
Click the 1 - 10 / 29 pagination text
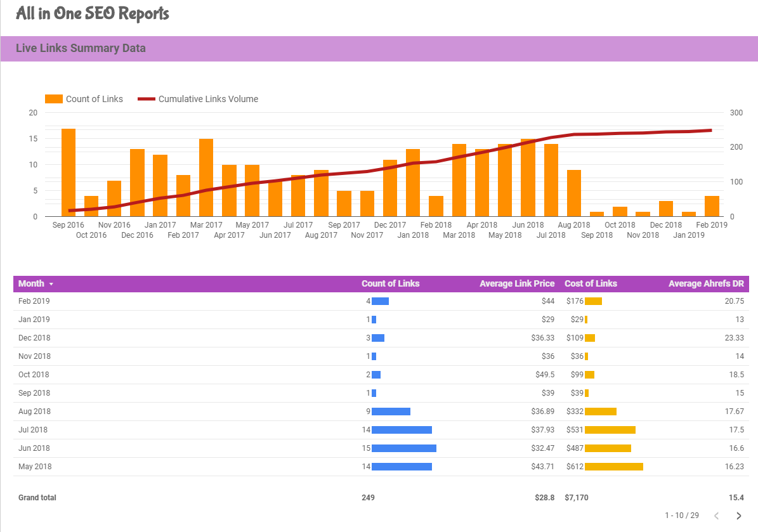(682, 516)
